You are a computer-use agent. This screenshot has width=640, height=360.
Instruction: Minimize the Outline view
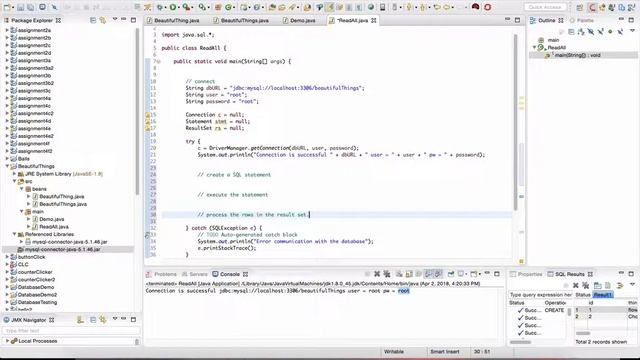621,19
